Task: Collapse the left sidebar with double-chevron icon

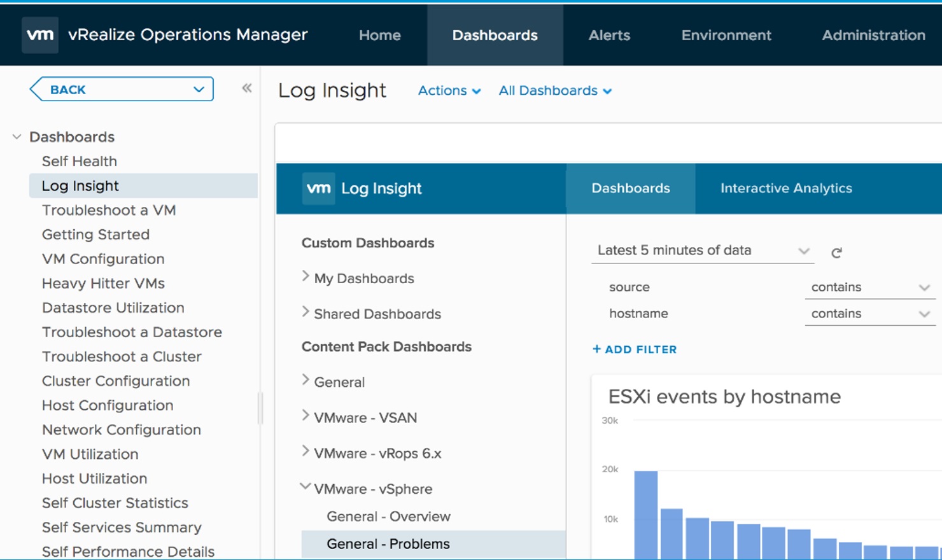Action: pyautogui.click(x=247, y=88)
